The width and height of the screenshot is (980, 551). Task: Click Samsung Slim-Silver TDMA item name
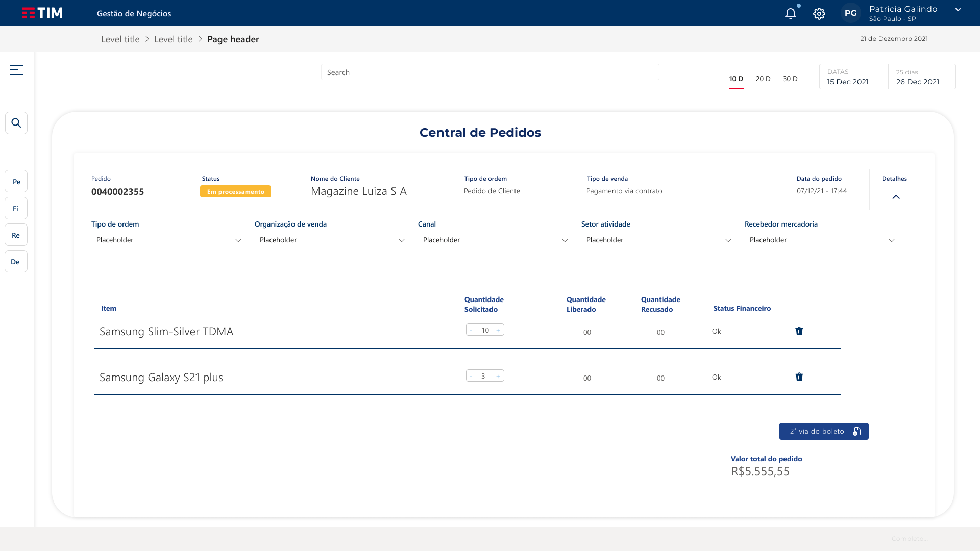pyautogui.click(x=166, y=332)
